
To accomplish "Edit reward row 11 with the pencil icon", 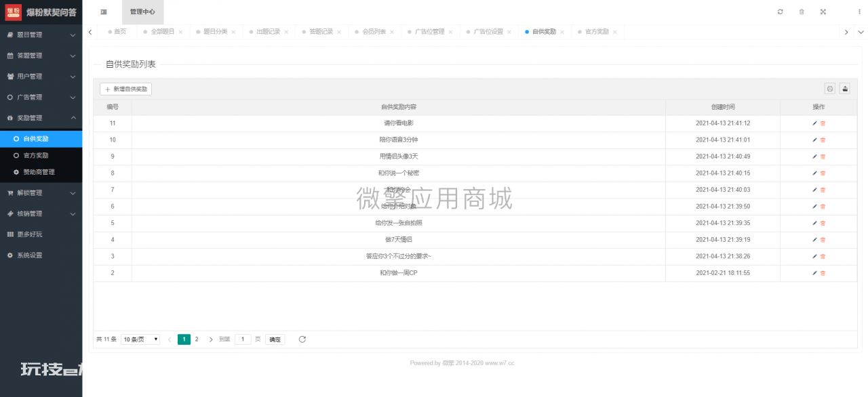I will (x=814, y=123).
